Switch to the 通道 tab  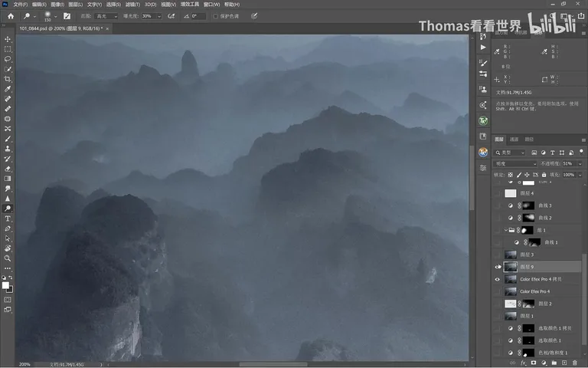click(x=514, y=140)
